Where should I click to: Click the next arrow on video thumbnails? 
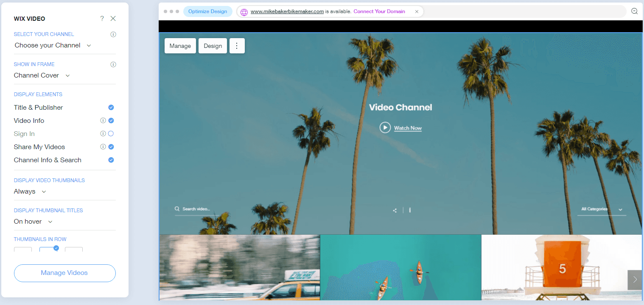(635, 280)
